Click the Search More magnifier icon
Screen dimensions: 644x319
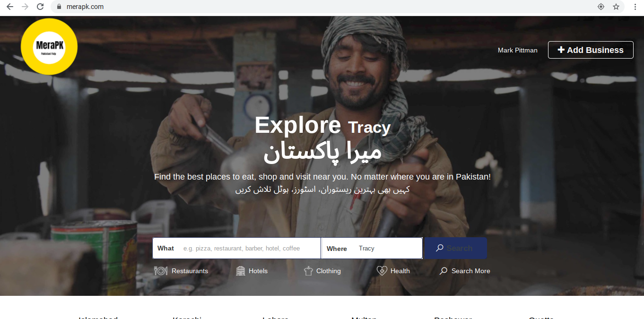[444, 271]
